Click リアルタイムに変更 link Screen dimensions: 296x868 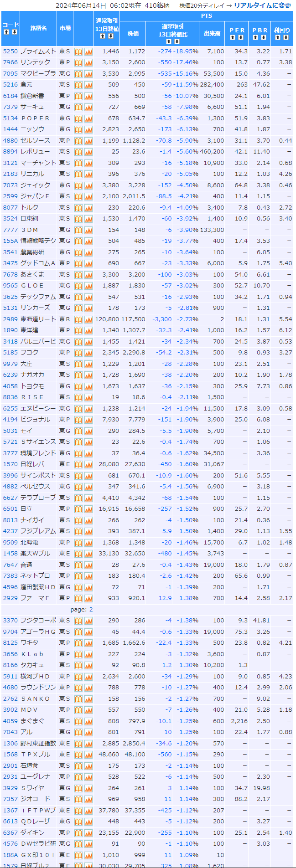(262, 5)
